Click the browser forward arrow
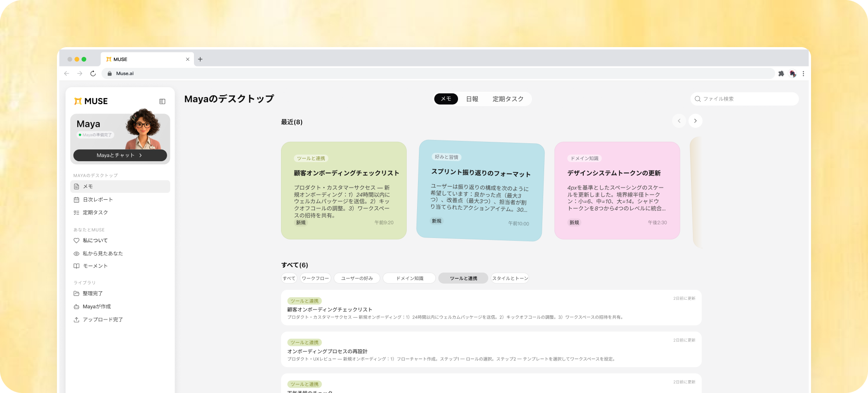The image size is (868, 393). point(80,74)
